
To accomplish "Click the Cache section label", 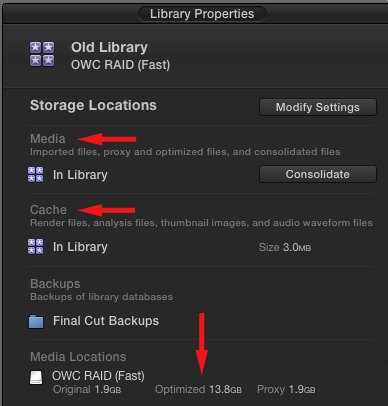I will click(x=48, y=210).
